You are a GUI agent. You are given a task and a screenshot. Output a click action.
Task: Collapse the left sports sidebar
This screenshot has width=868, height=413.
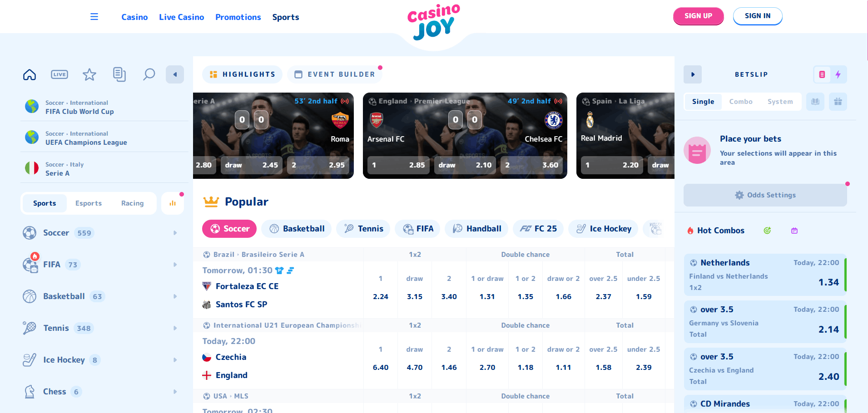[175, 74]
